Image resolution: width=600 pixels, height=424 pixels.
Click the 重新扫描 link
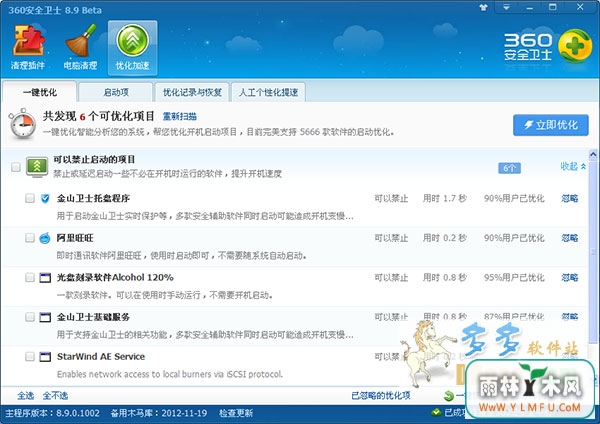pyautogui.click(x=180, y=116)
